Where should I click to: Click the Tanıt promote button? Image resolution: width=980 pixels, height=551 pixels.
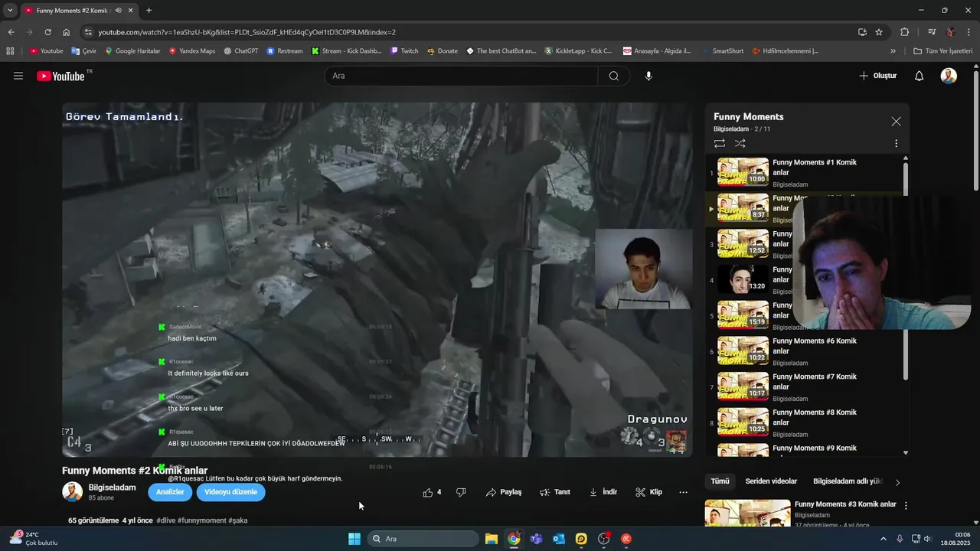555,492
